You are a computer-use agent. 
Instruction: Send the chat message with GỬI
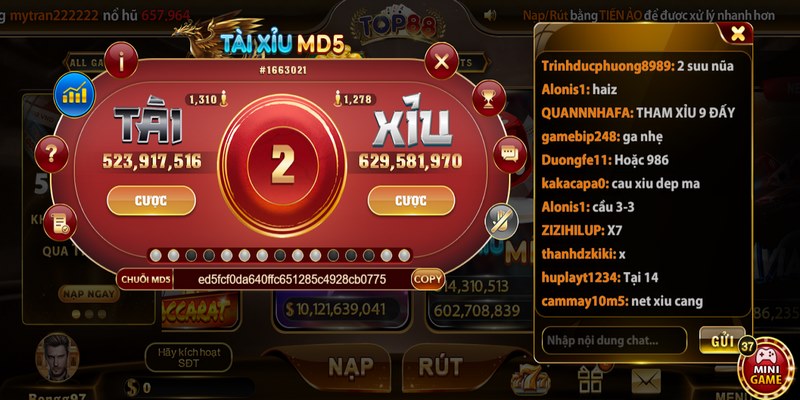(722, 340)
